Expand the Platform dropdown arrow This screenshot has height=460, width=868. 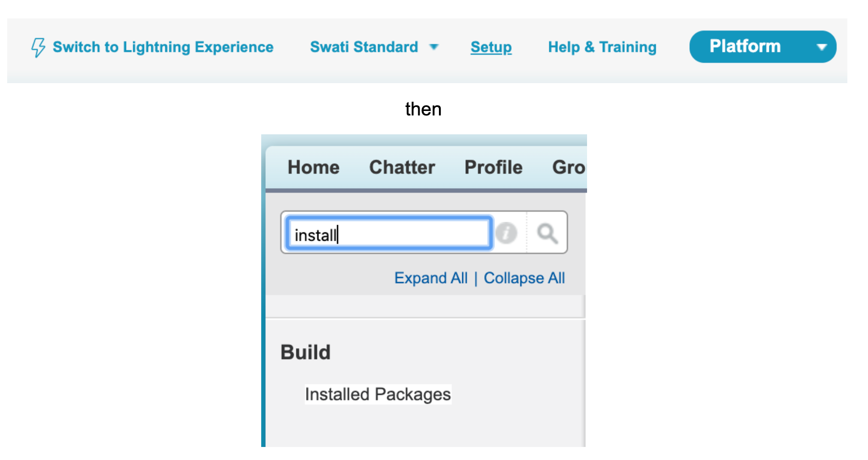click(x=821, y=47)
